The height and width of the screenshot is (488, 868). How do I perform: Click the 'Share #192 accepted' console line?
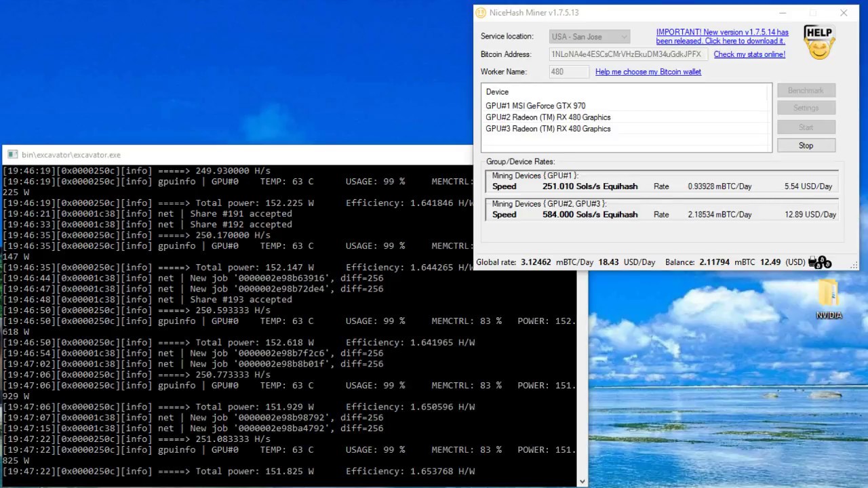pos(147,224)
